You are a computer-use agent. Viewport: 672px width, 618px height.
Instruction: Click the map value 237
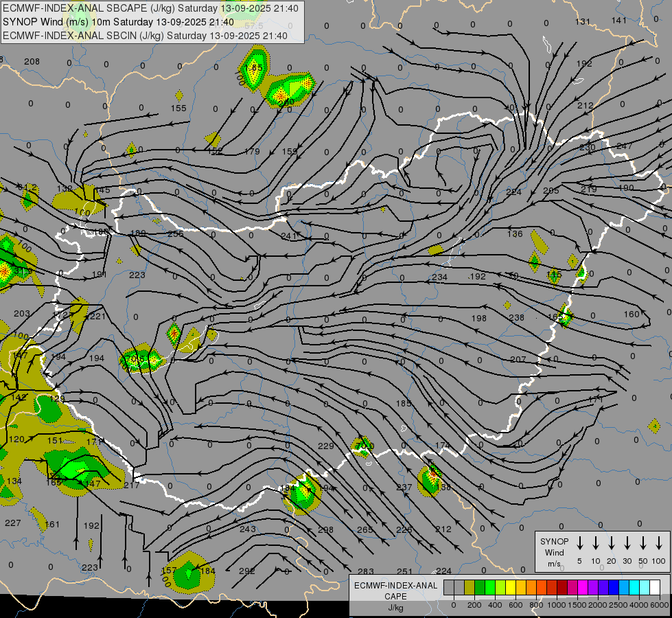[404, 488]
